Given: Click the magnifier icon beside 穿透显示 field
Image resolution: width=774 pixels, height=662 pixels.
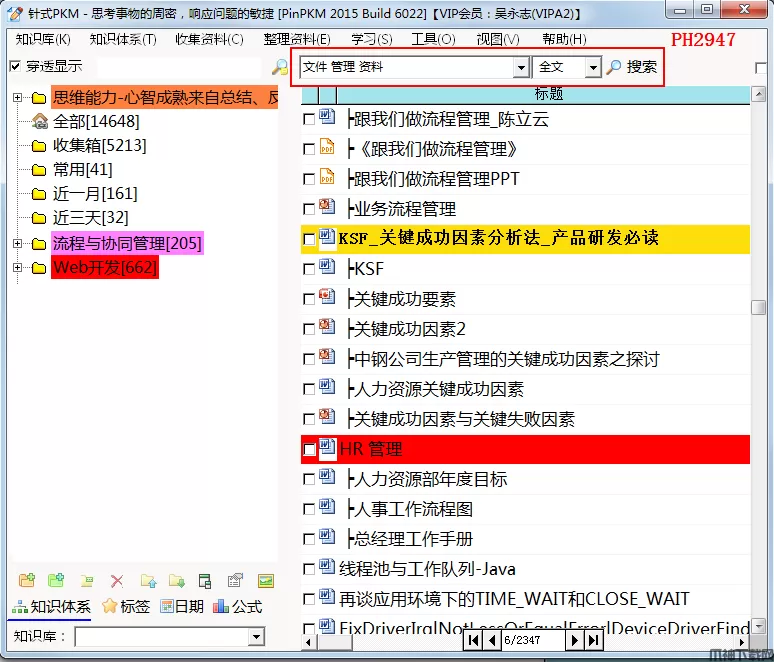Looking at the screenshot, I should pyautogui.click(x=280, y=67).
